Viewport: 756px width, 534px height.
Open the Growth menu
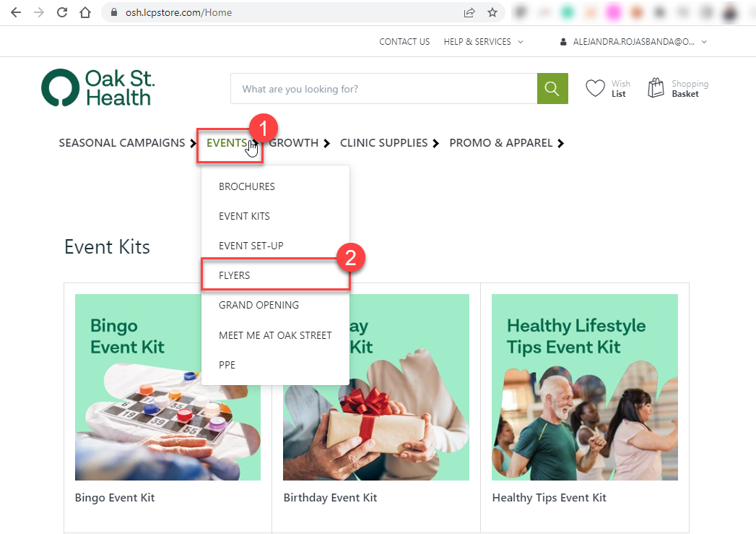point(294,143)
